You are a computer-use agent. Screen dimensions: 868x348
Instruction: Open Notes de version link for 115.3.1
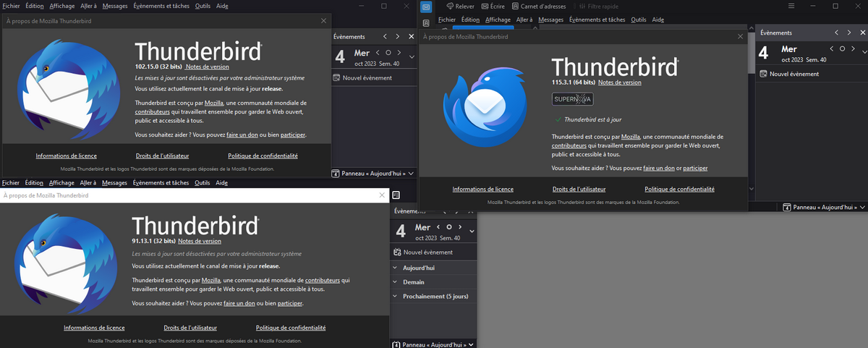point(619,82)
